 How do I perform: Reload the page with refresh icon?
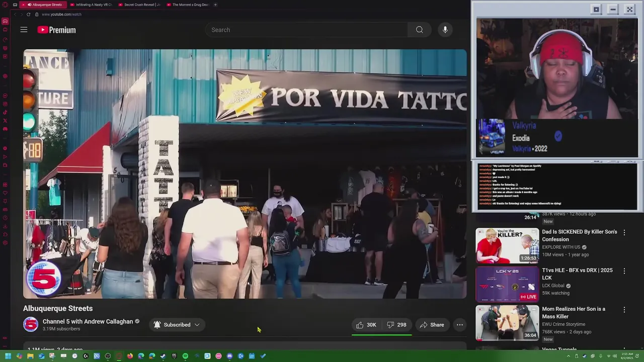click(28, 14)
